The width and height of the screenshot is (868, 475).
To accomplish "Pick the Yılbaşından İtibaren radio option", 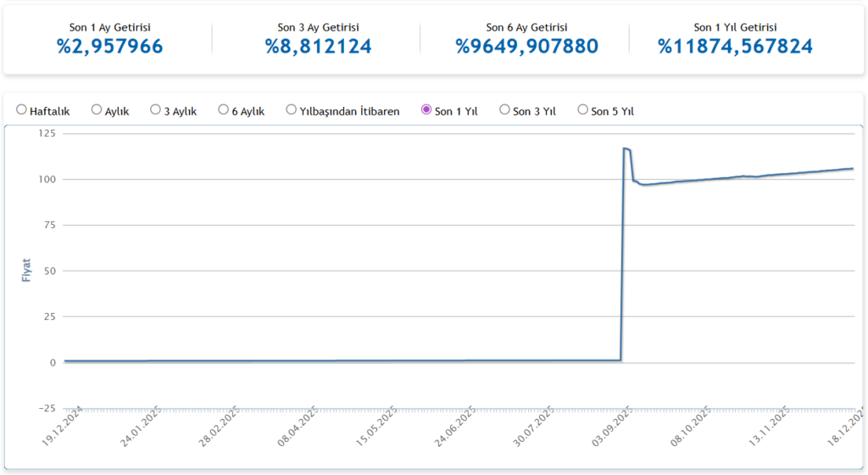I will [292, 110].
